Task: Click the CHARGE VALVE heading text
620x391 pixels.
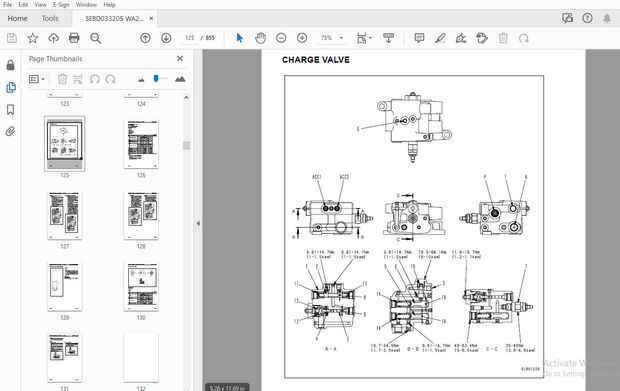Action: pos(316,60)
